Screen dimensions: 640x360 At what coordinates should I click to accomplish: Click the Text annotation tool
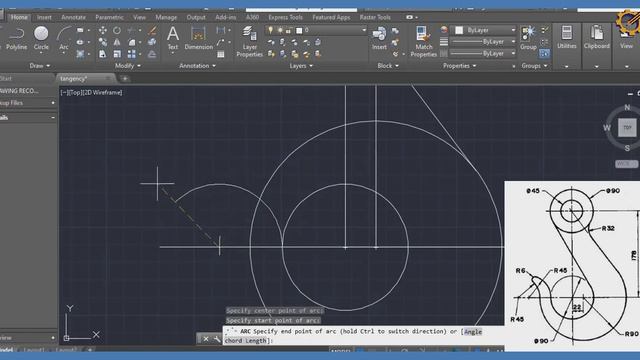tap(173, 38)
